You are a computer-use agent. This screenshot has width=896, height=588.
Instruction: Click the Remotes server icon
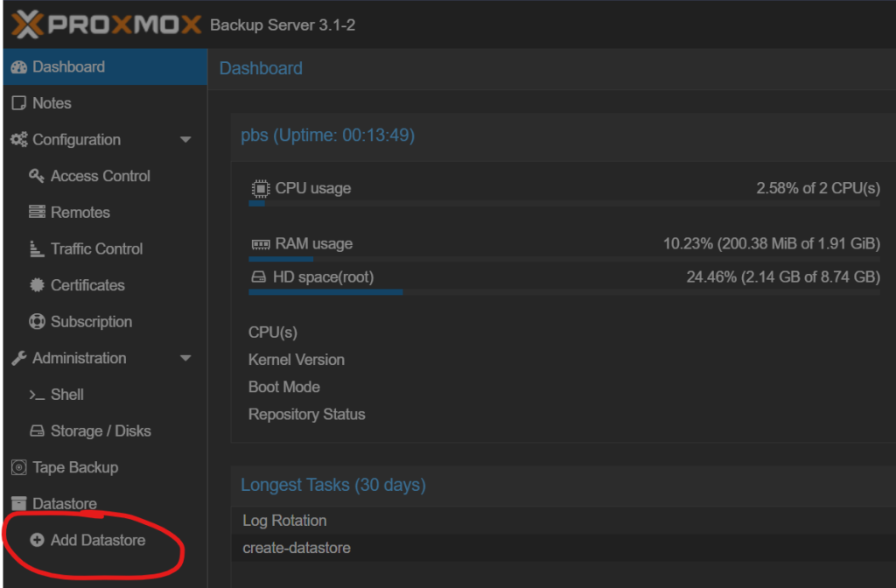click(37, 212)
